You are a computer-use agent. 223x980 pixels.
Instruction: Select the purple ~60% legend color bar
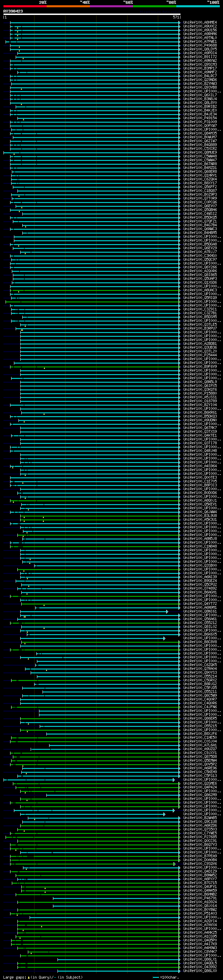[x=111, y=6]
